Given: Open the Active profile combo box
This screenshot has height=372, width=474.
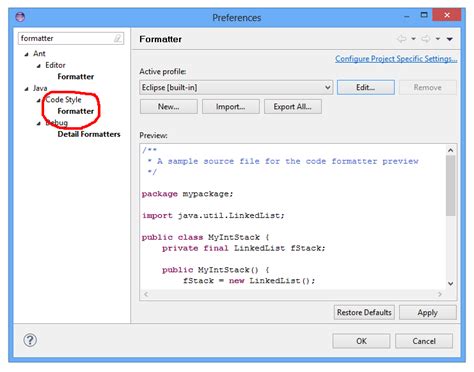Looking at the screenshot, I should coord(236,87).
